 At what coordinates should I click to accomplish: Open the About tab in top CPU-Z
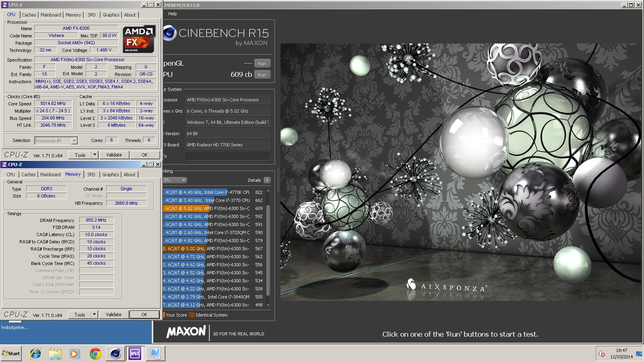[x=130, y=15]
